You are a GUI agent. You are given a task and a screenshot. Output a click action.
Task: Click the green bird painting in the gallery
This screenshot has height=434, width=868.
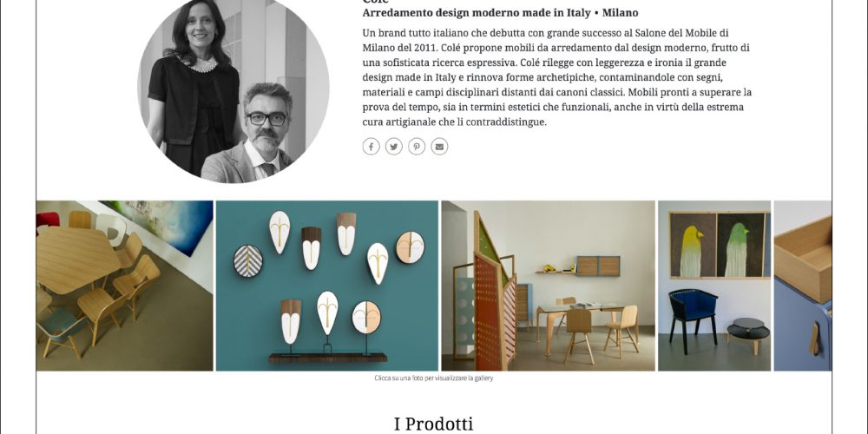point(740,245)
